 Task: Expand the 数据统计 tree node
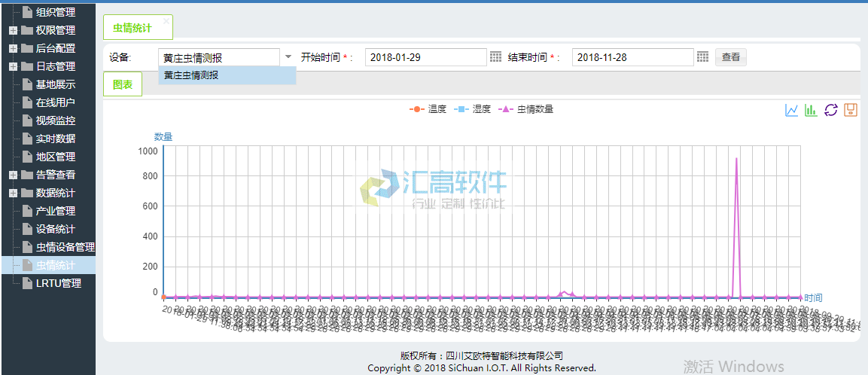click(x=14, y=193)
